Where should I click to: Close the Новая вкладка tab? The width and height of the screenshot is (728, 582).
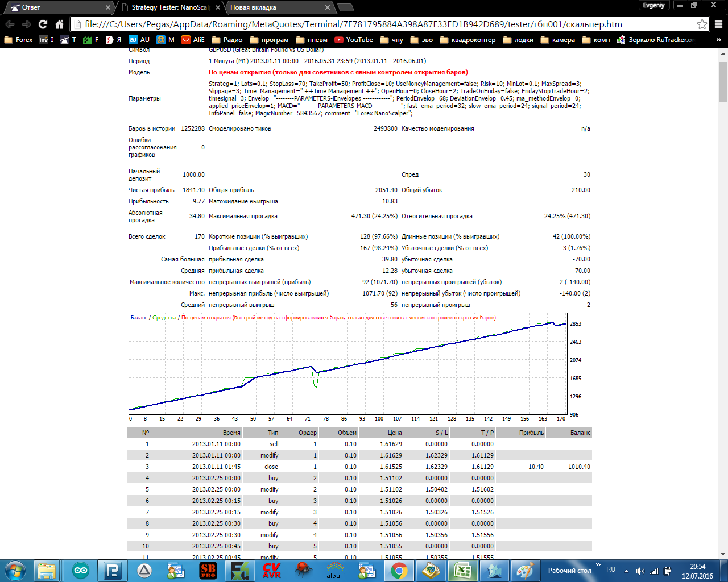pyautogui.click(x=328, y=7)
